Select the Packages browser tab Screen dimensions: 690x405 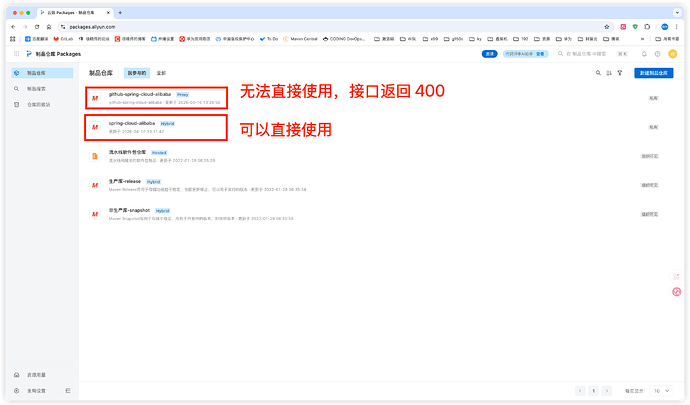(74, 13)
